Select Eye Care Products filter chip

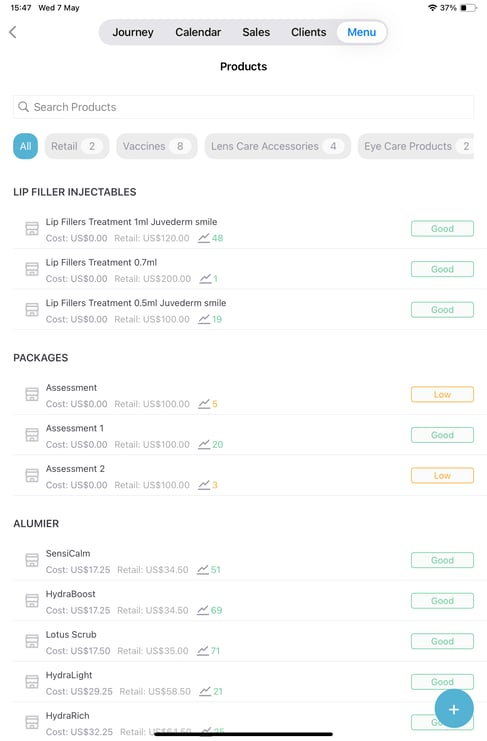tap(416, 146)
